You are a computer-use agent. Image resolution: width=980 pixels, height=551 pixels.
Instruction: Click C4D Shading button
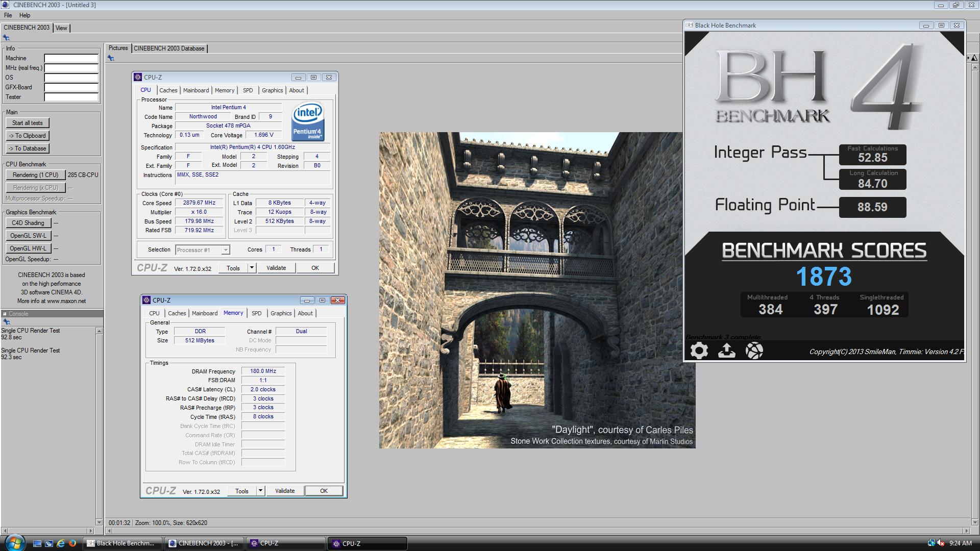[28, 223]
